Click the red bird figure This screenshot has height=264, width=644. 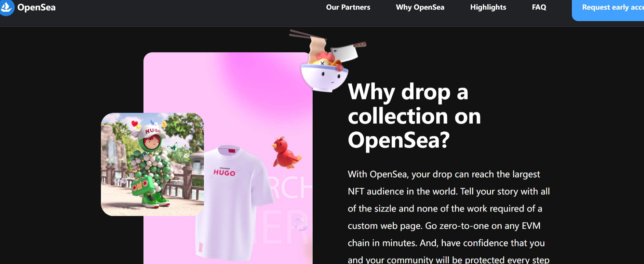coord(286,153)
